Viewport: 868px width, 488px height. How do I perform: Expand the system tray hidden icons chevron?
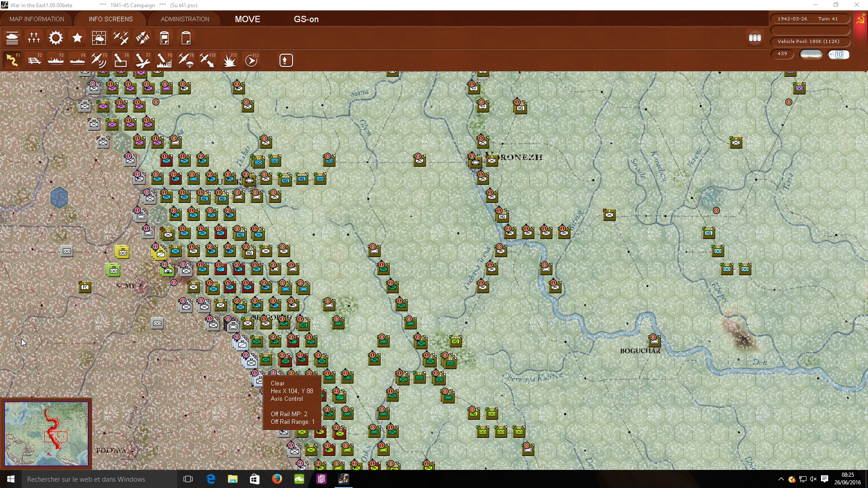click(781, 479)
